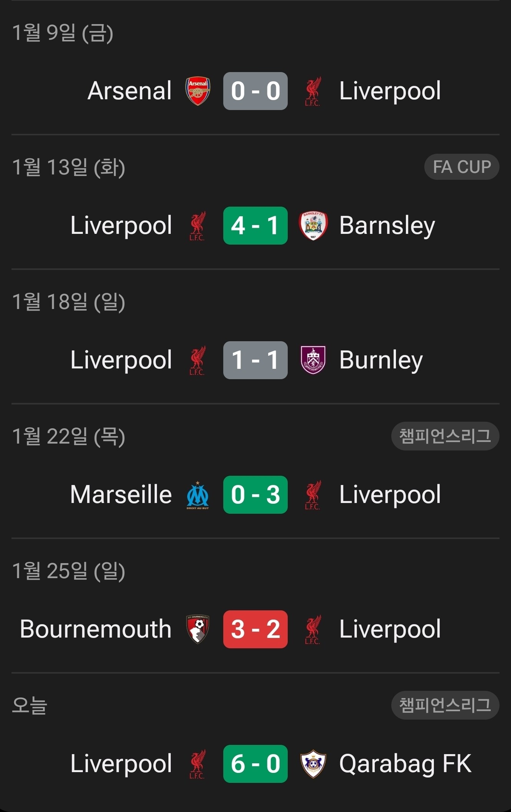Open the Bournemouth team name
Screen dimensions: 511x812
[96, 629]
